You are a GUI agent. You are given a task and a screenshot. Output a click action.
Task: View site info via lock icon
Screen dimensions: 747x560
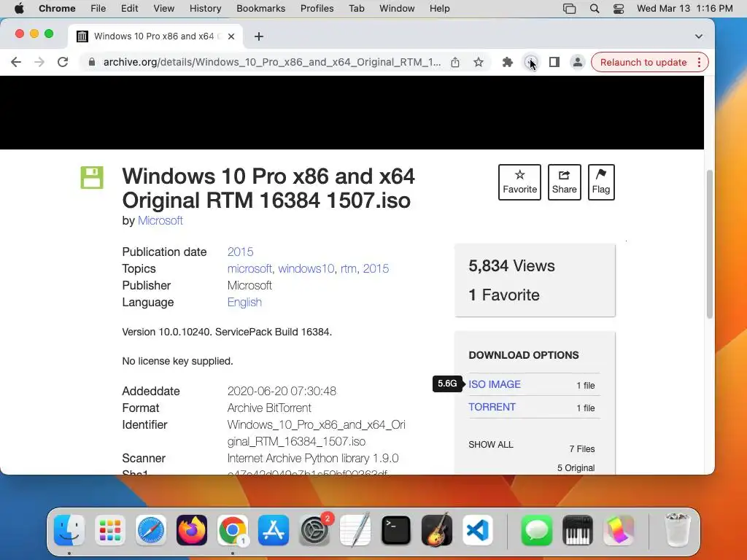92,63
